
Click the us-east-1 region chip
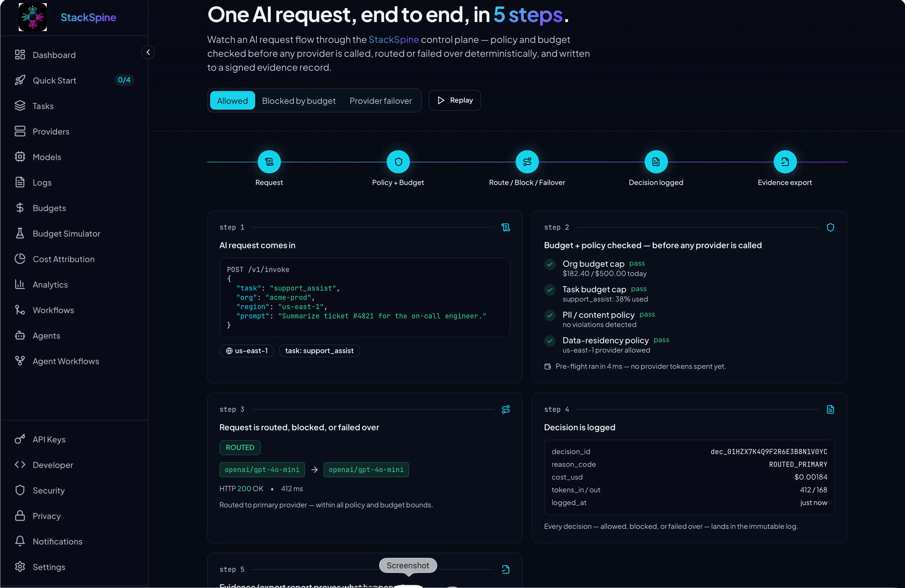[x=247, y=350]
